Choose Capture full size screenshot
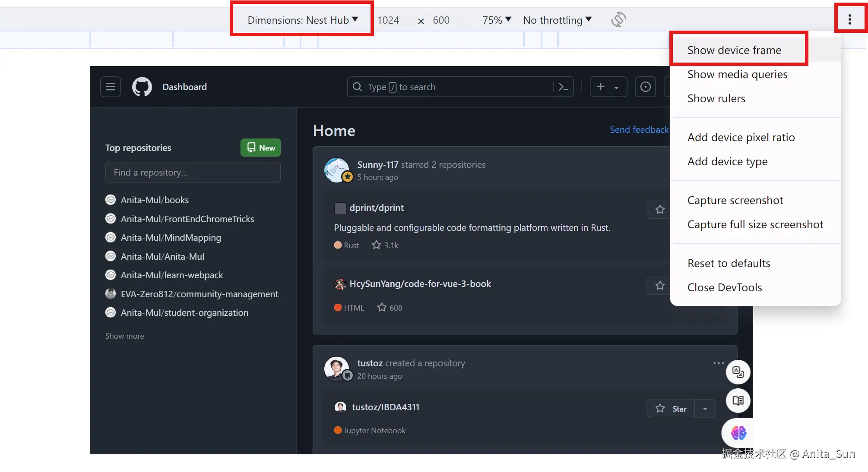The image size is (868, 472). tap(755, 224)
